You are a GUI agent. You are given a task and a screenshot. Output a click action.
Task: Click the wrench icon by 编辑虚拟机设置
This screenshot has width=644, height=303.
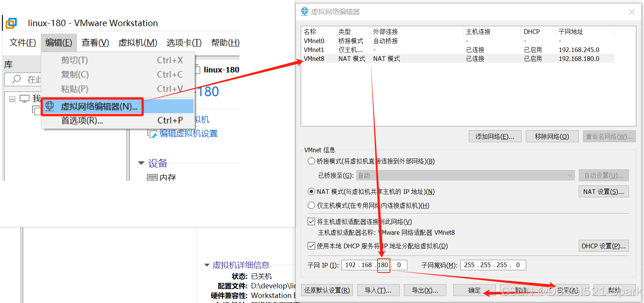point(153,134)
